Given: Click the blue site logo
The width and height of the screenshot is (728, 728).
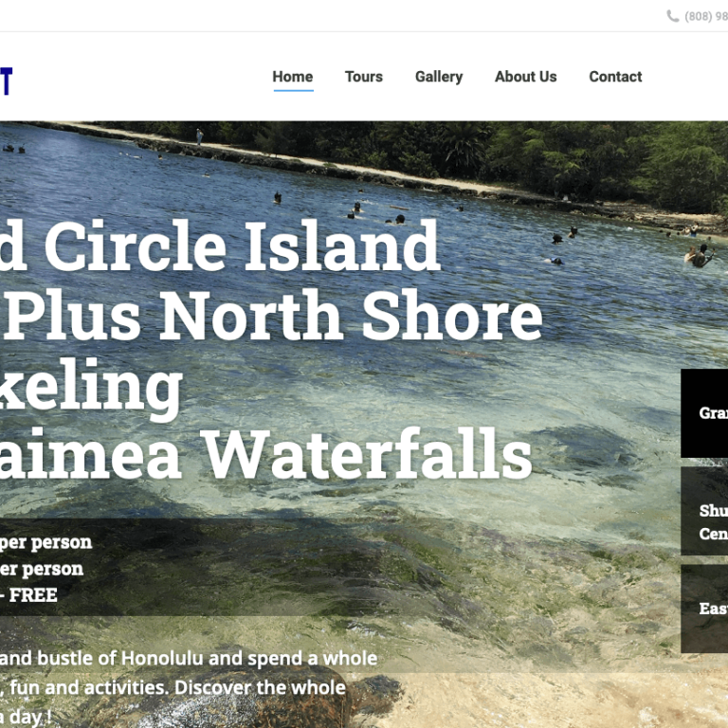Looking at the screenshot, I should click(6, 82).
